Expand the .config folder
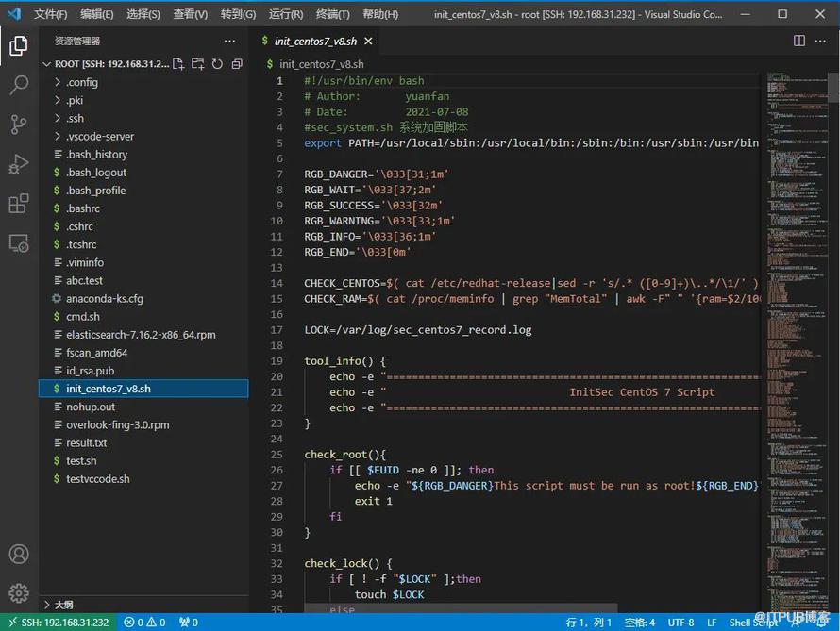Screen dimensions: 840x631 tap(81, 82)
